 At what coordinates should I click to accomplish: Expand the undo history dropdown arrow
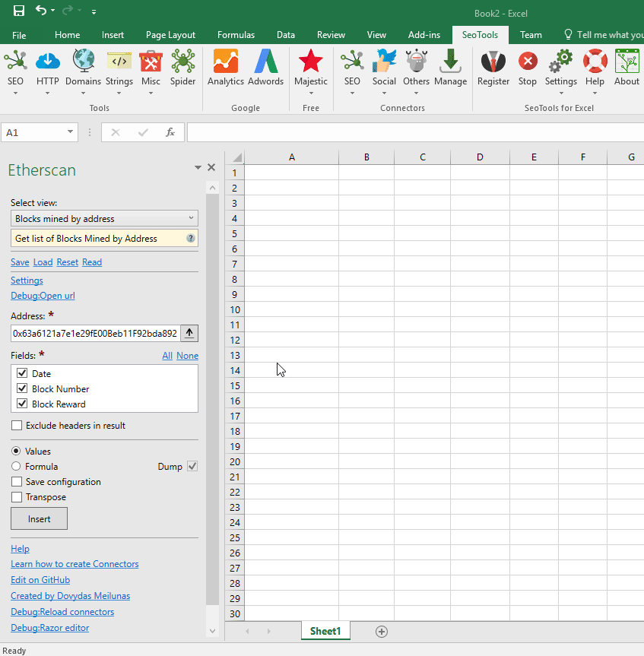coord(52,10)
